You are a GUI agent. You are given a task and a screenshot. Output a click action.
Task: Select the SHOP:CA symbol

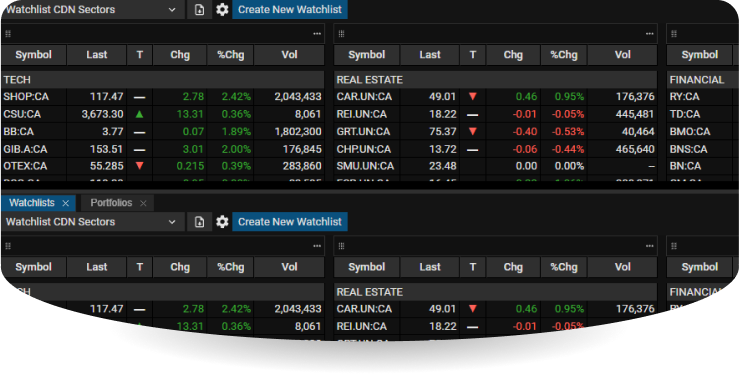[26, 97]
